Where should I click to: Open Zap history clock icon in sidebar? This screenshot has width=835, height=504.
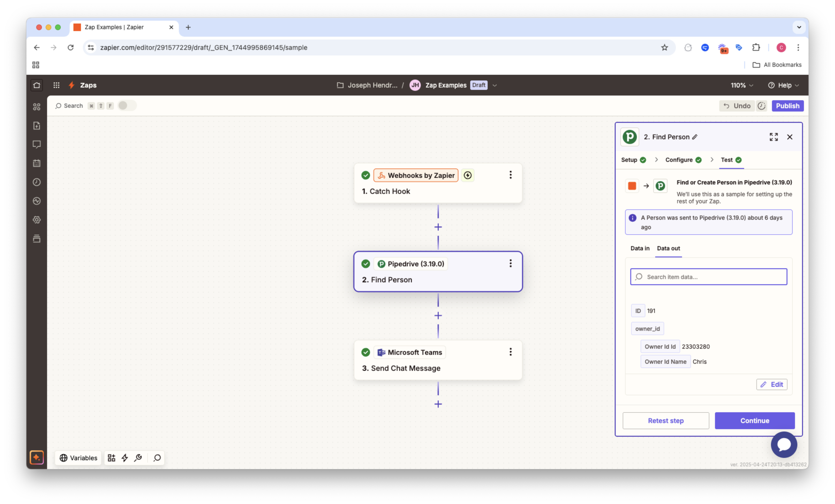(x=37, y=182)
